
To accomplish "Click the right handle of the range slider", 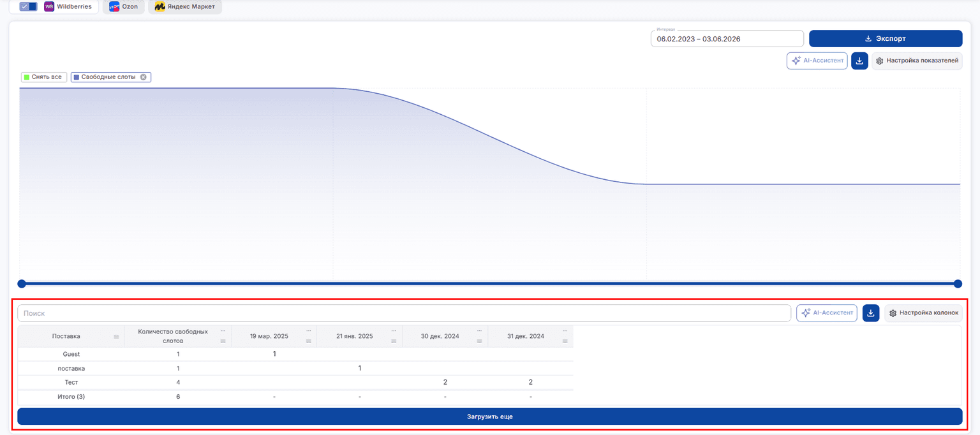I will pos(958,284).
